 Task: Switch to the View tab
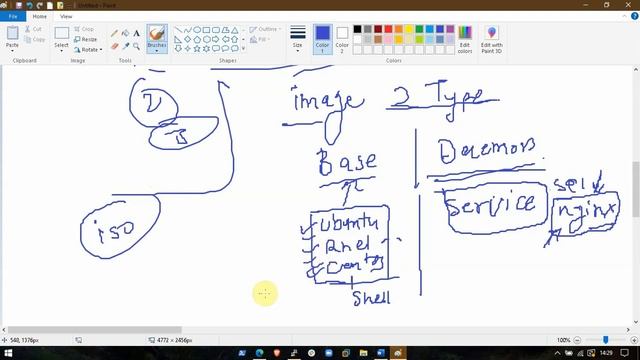(x=66, y=16)
